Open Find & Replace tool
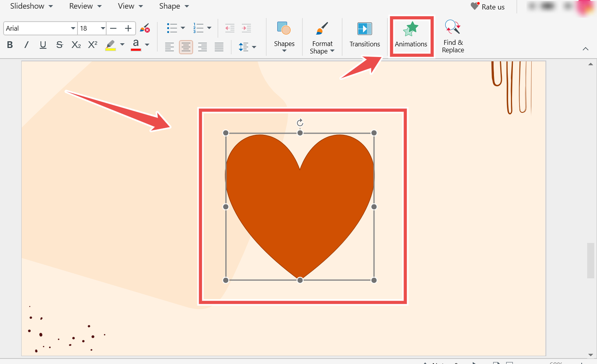This screenshot has height=364, width=597. pyautogui.click(x=453, y=36)
